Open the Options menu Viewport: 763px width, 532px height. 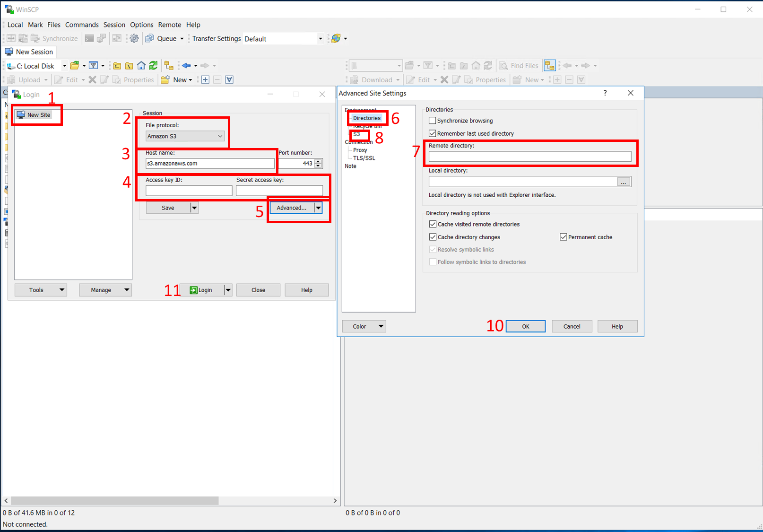click(x=142, y=25)
